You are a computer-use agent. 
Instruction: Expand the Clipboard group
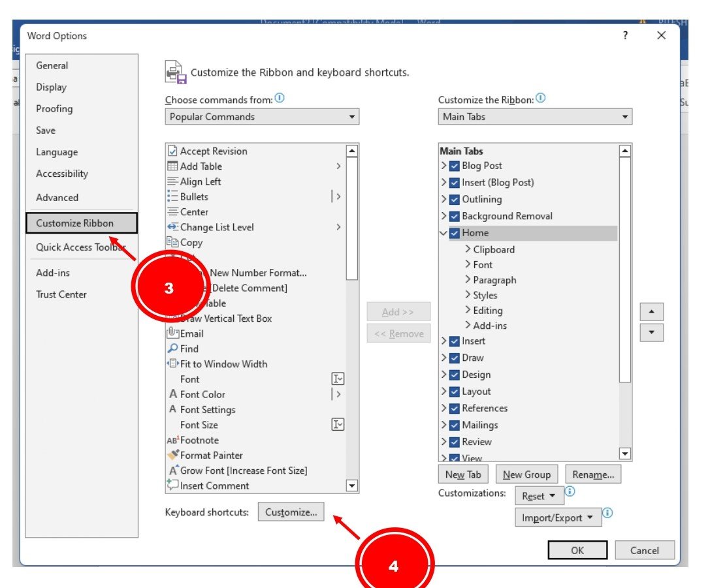[x=468, y=249]
